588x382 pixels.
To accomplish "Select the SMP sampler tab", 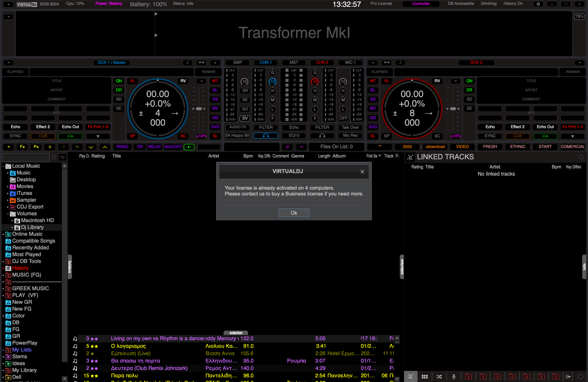I will 238,63.
